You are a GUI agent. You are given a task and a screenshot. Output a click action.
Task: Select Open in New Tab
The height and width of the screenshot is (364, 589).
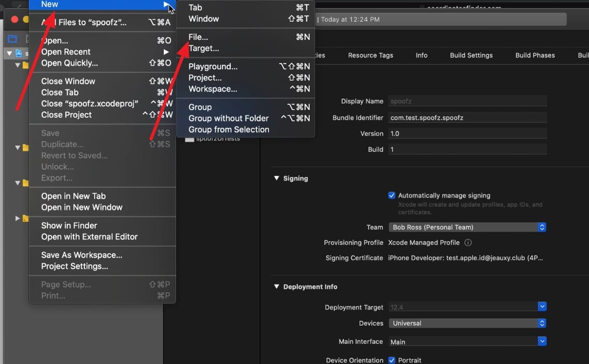click(x=102, y=196)
